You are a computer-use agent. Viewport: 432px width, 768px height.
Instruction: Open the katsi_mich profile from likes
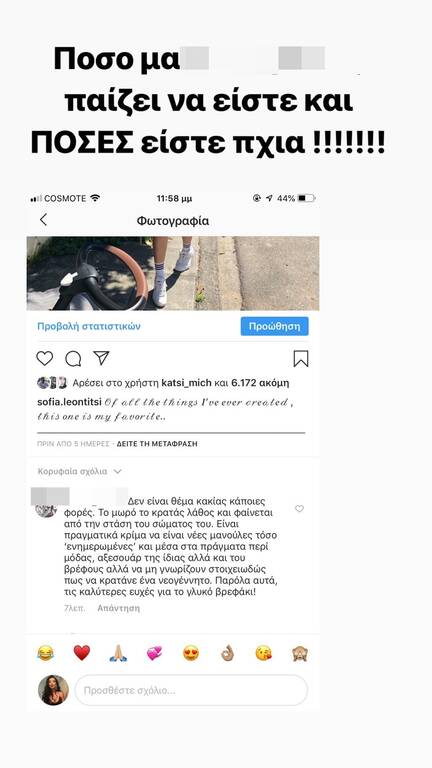click(x=187, y=383)
